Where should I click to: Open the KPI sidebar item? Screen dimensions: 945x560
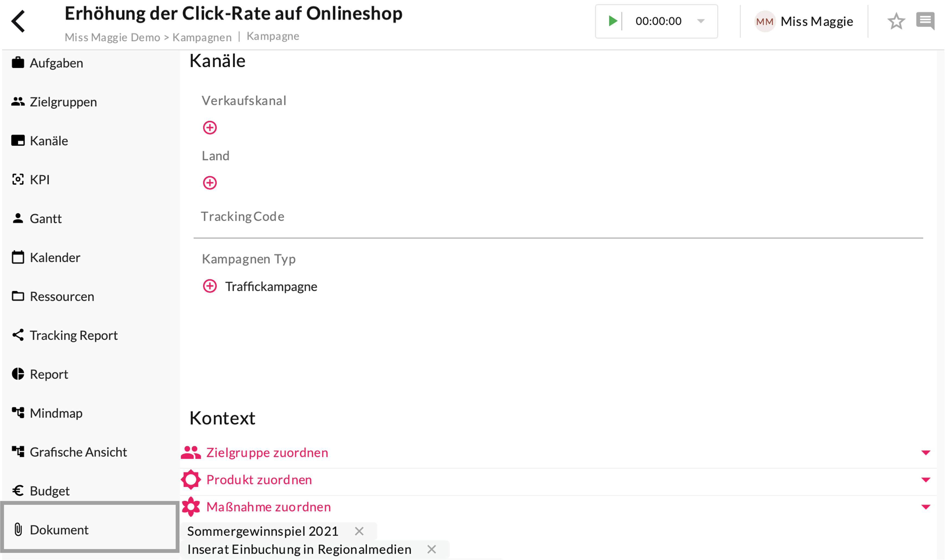39,180
